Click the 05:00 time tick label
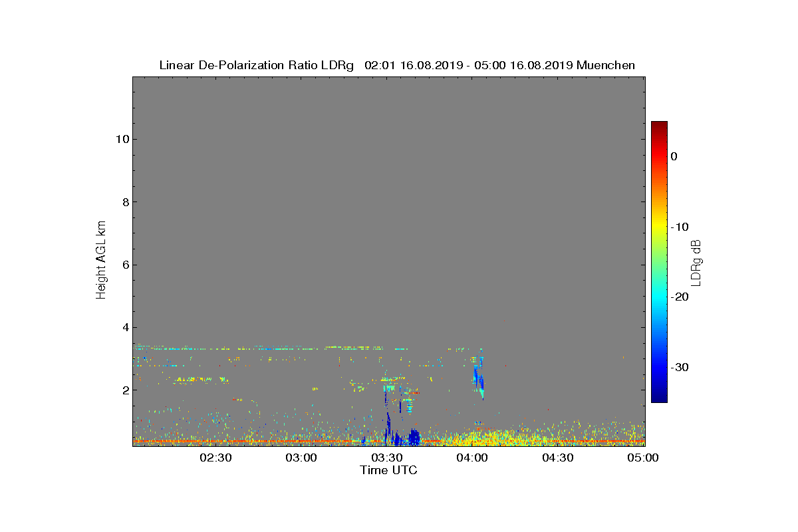The image size is (798, 532). (644, 458)
